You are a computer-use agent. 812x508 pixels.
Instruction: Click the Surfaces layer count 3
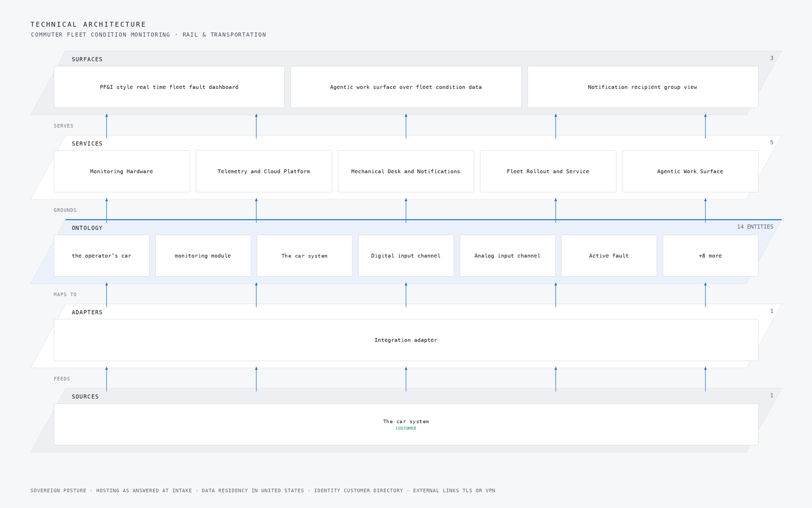pyautogui.click(x=772, y=58)
